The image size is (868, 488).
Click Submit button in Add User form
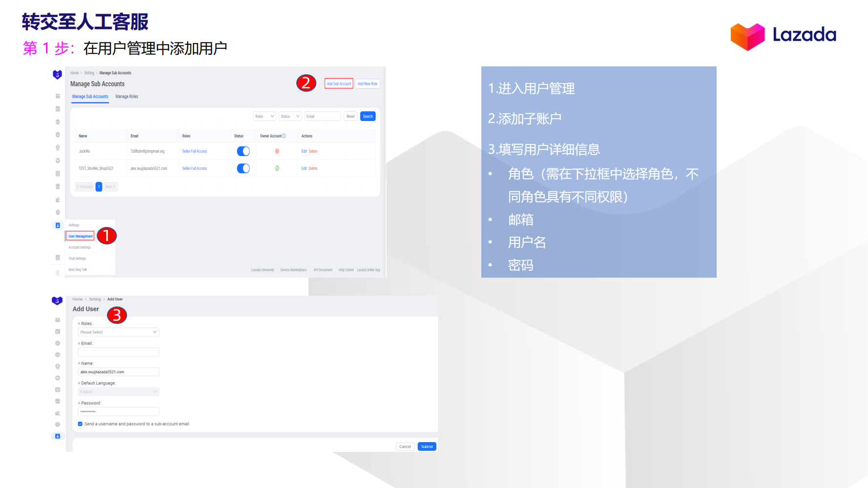click(427, 447)
